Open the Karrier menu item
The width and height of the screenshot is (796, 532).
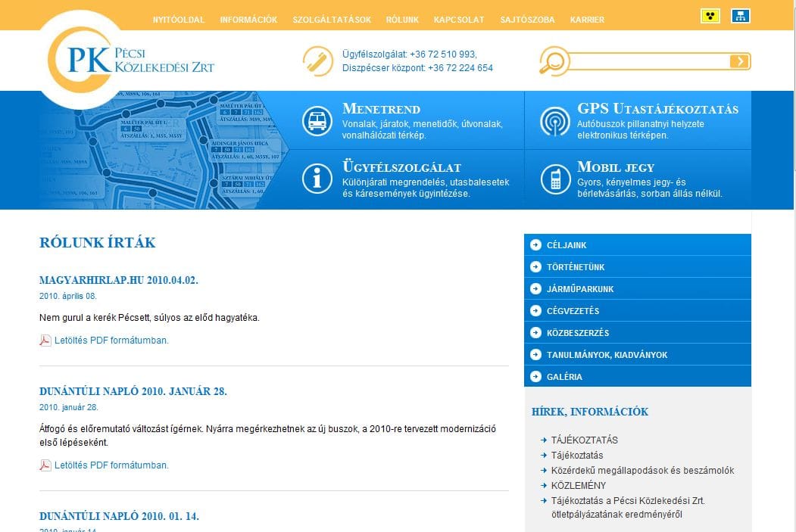[x=588, y=20]
